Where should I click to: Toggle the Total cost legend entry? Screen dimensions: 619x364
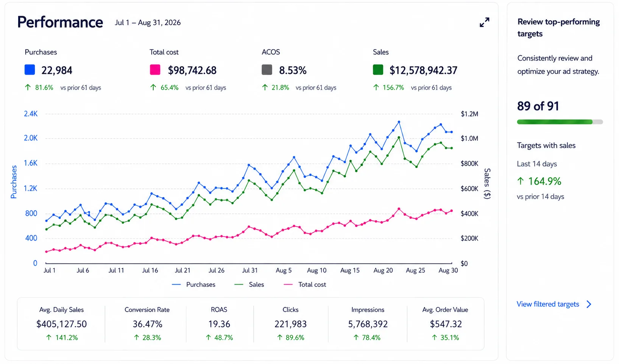pyautogui.click(x=305, y=285)
